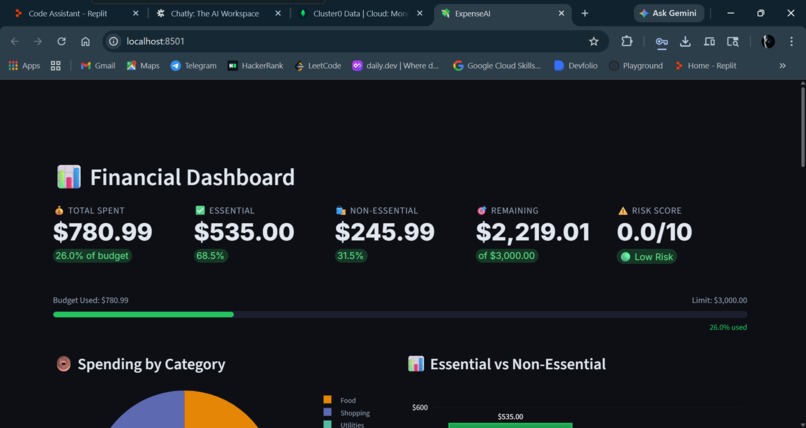806x428 pixels.
Task: Open the HackerRank bookmark
Action: click(x=255, y=65)
